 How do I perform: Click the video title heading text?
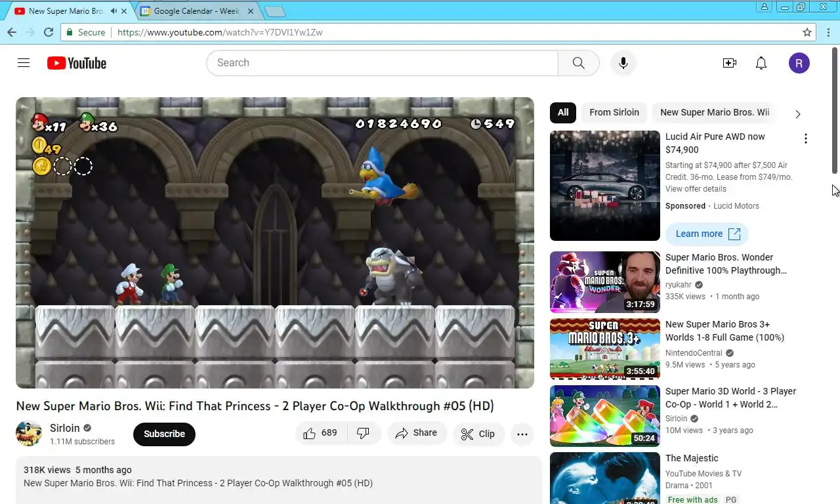(255, 406)
